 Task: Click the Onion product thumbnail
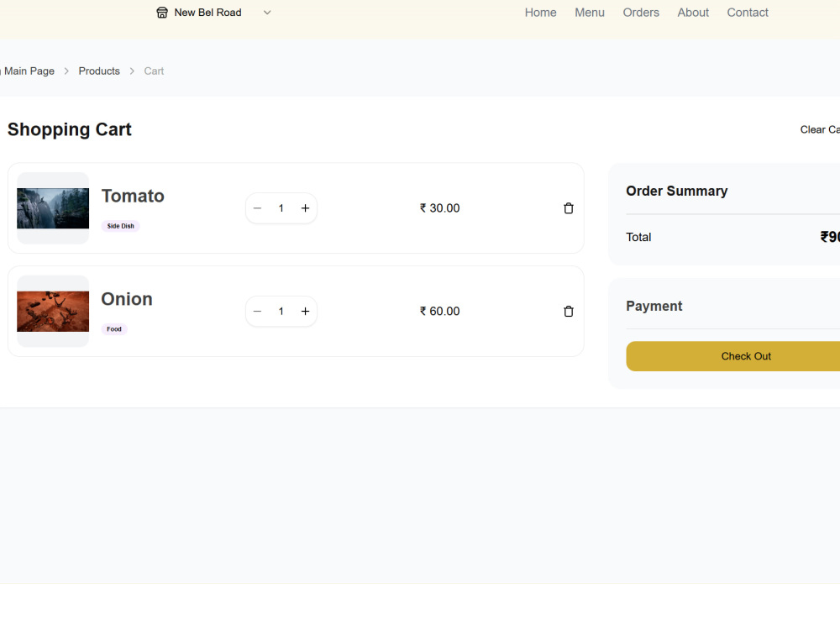point(53,312)
